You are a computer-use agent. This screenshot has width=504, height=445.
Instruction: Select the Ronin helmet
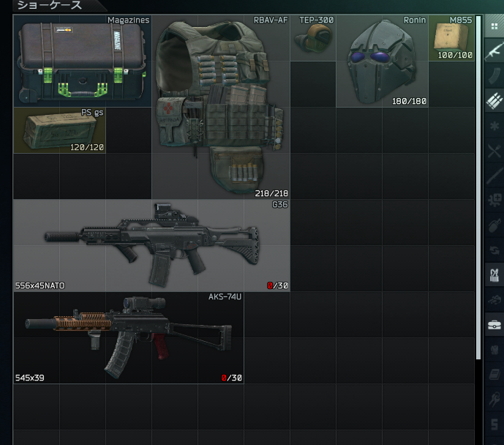click(x=382, y=61)
